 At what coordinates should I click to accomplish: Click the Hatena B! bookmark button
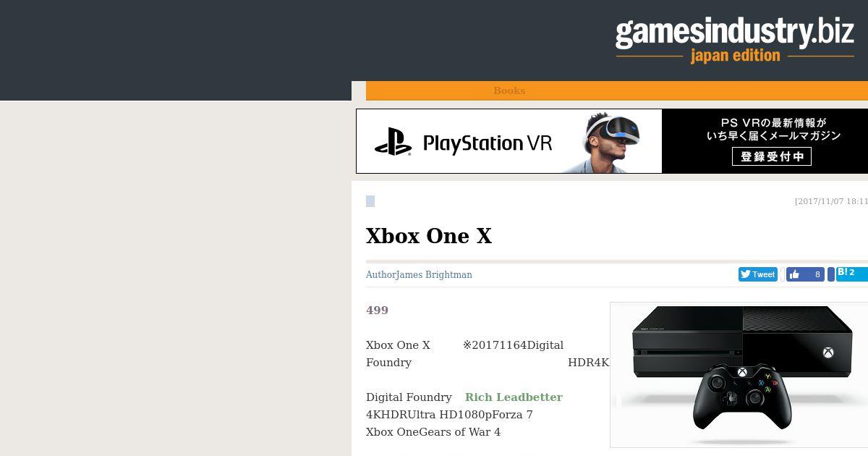851,274
